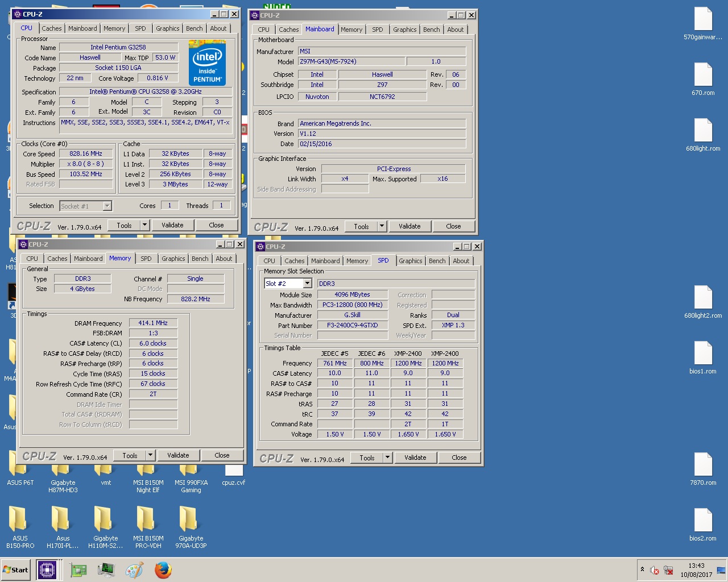
Task: Click Tools button in SPD window
Action: (367, 458)
